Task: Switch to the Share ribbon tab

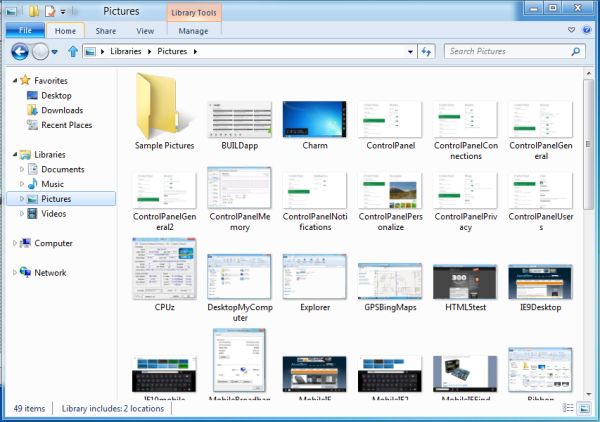Action: [106, 31]
